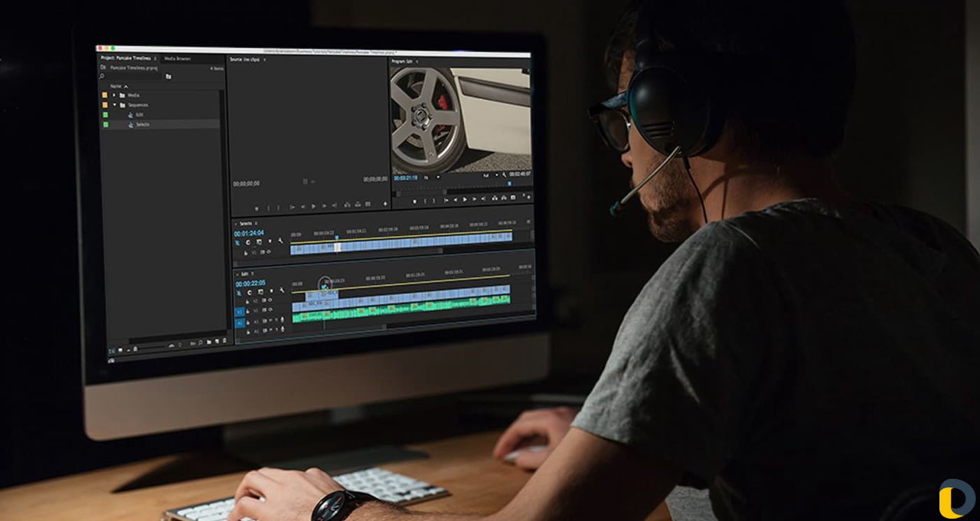Open the Program: Edit monitor tab
The width and height of the screenshot is (980, 521).
[x=403, y=61]
